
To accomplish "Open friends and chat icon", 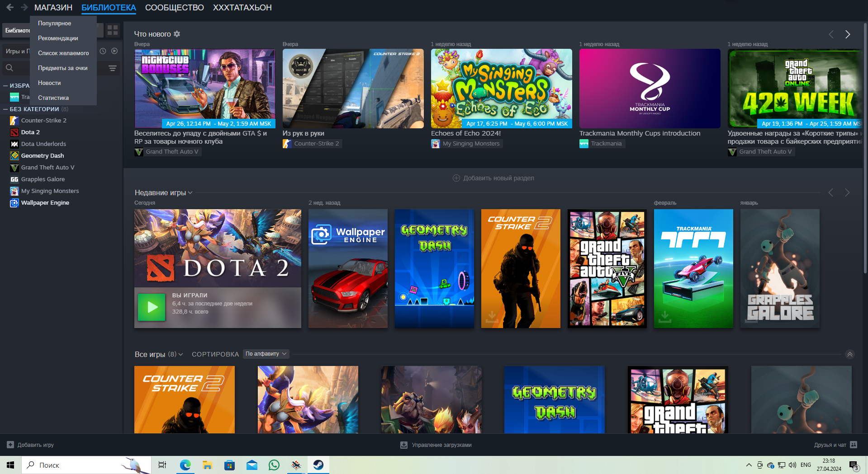I will click(854, 445).
